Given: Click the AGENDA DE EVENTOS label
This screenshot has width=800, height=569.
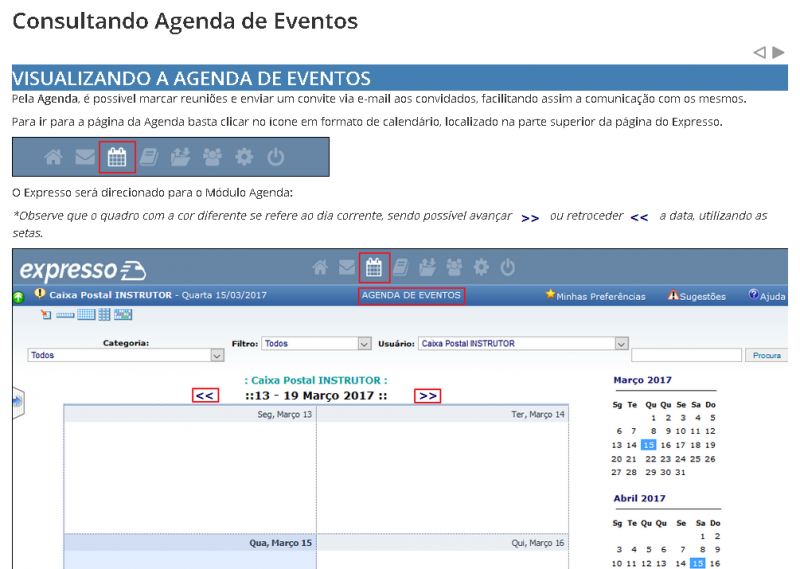Looking at the screenshot, I should [411, 295].
